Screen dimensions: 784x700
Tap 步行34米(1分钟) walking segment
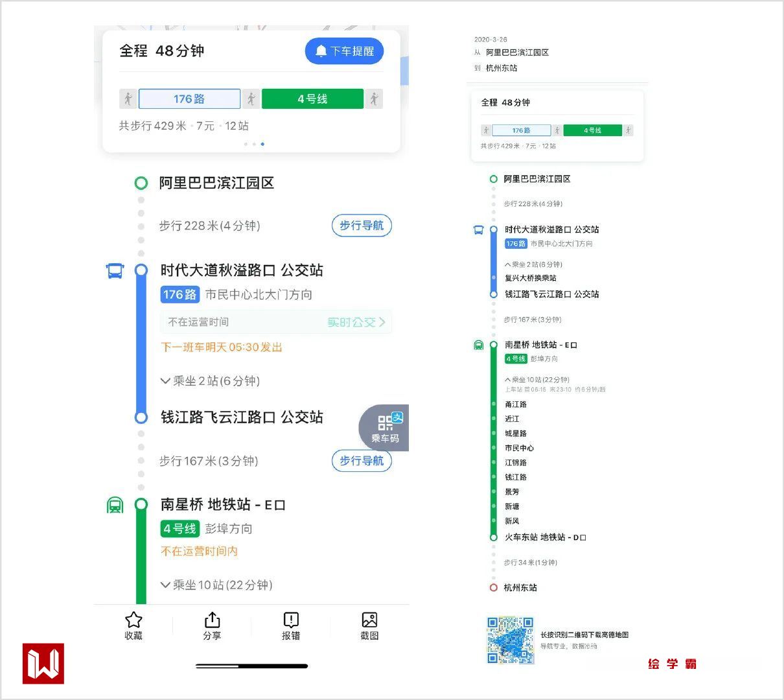coord(531,563)
